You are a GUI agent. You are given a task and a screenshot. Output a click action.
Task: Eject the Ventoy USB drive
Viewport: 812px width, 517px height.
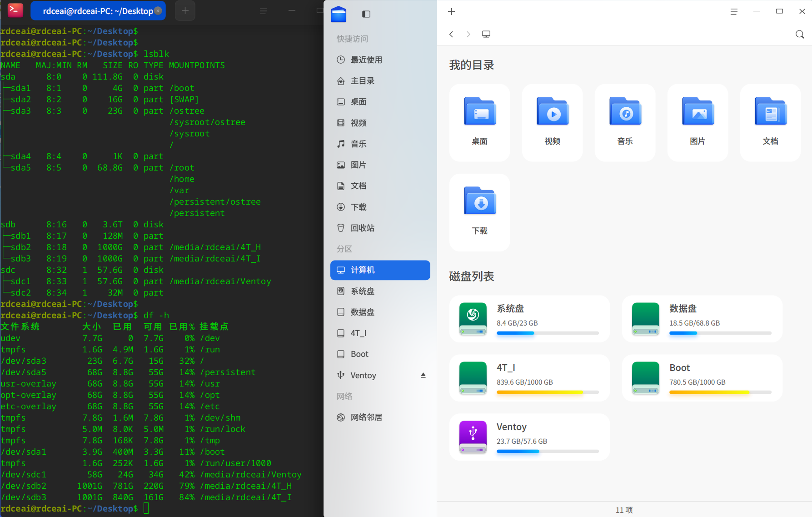423,375
